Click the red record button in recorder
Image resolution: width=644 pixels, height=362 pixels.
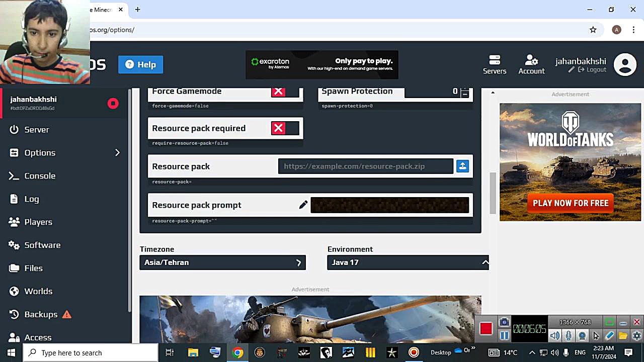486,329
